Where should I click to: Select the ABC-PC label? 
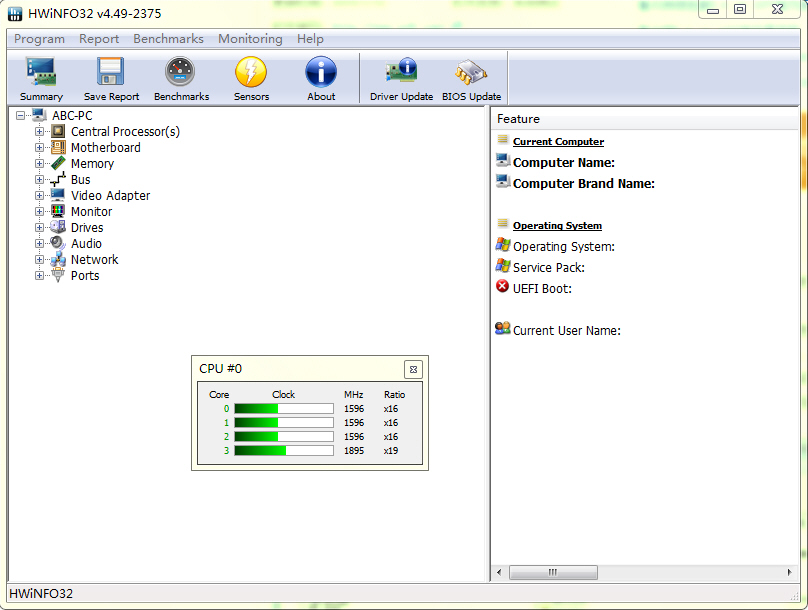click(72, 116)
